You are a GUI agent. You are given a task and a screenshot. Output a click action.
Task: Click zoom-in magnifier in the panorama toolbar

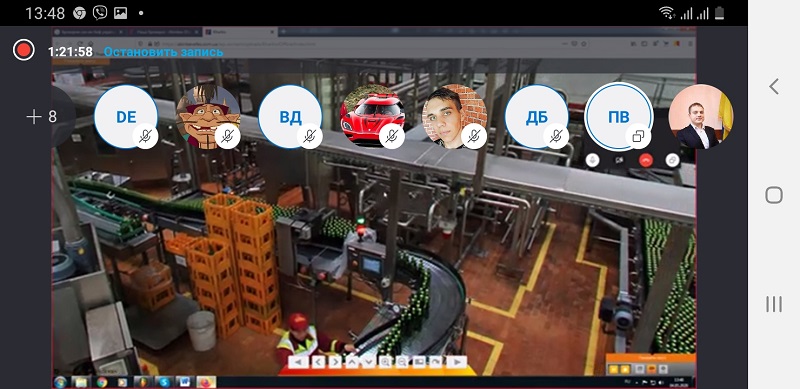[385, 362]
